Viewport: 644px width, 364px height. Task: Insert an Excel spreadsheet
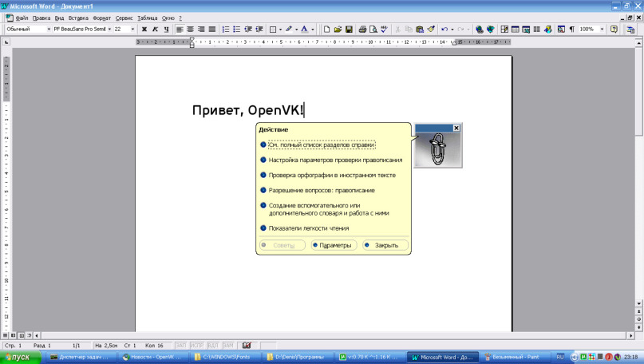point(526,30)
